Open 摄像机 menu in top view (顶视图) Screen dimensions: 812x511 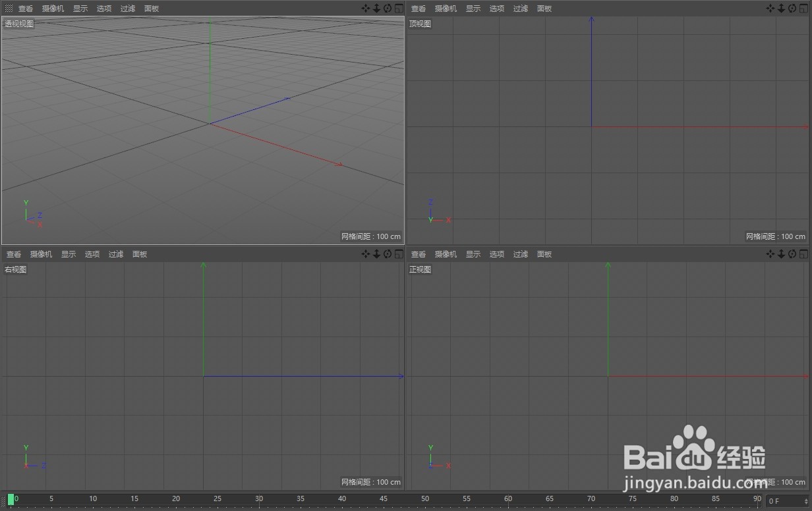coord(446,9)
